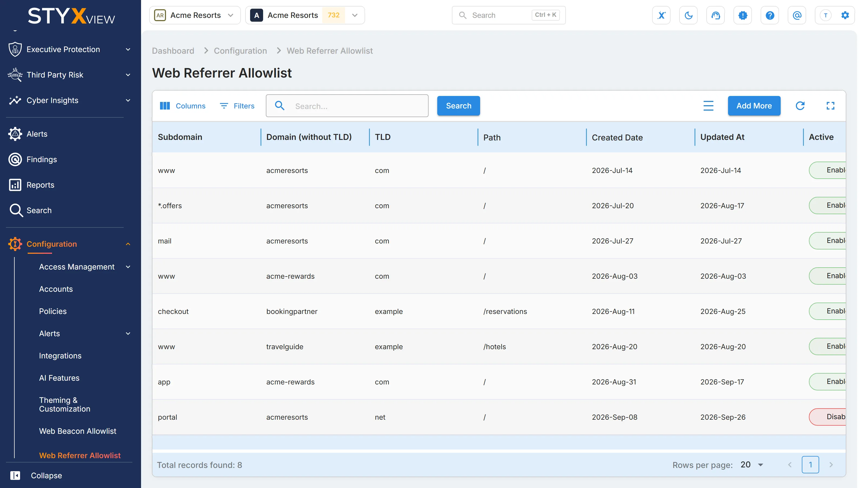Click the StyxView X logo icon in header

(x=661, y=15)
